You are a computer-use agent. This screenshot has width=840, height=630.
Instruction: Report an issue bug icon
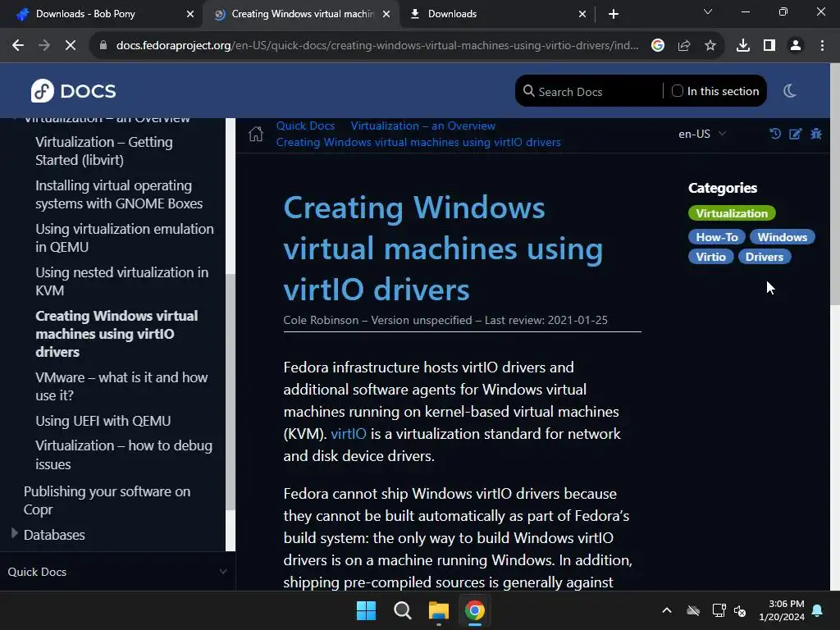(816, 134)
